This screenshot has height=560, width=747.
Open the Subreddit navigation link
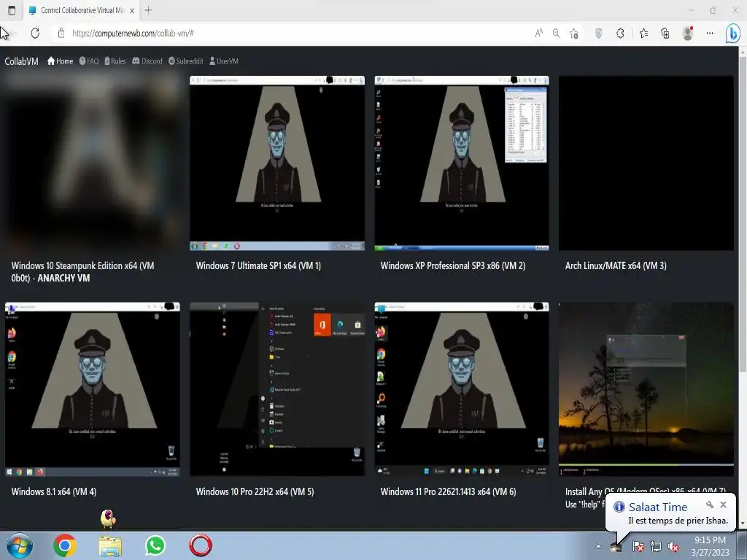(186, 61)
